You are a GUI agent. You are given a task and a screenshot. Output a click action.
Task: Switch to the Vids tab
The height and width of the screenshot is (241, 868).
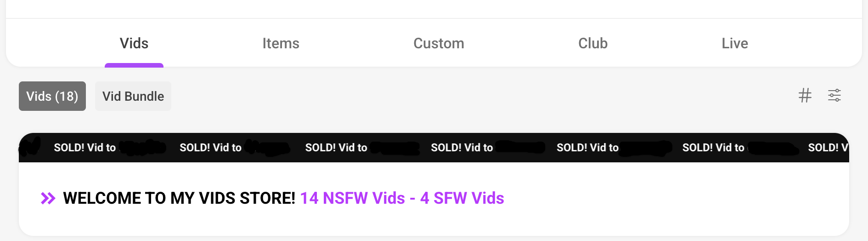click(134, 43)
